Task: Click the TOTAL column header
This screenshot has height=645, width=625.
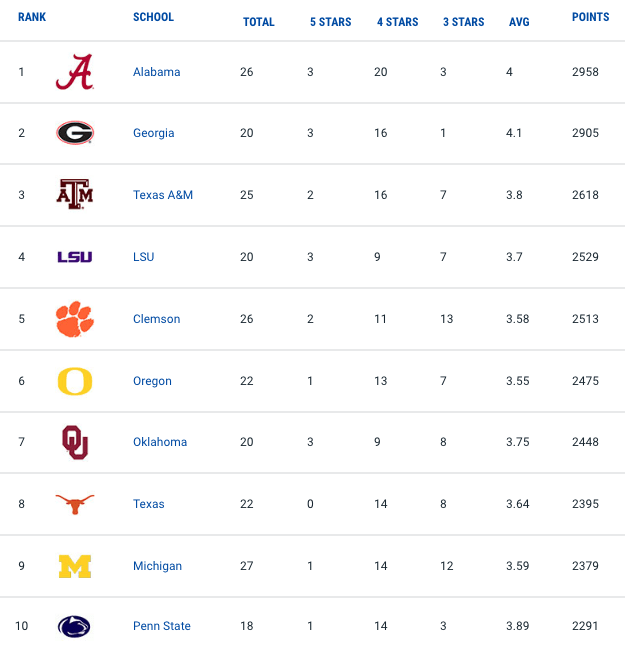Action: [x=259, y=22]
